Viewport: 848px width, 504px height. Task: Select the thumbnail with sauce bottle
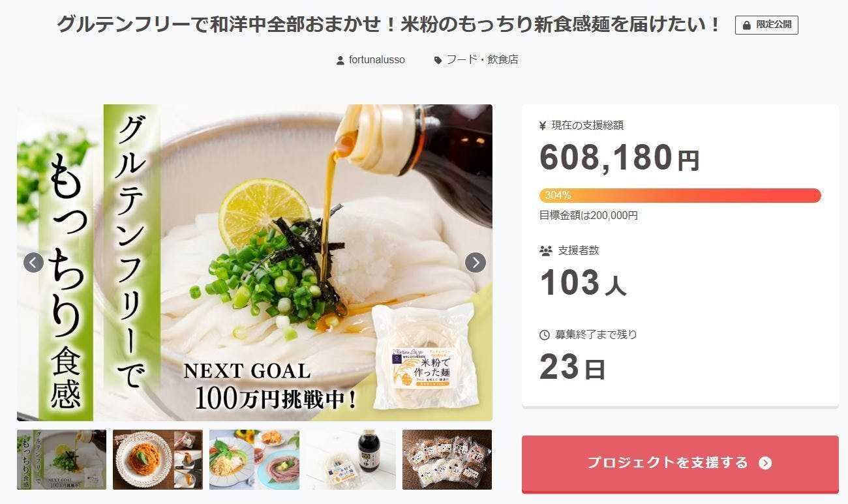[x=351, y=460]
